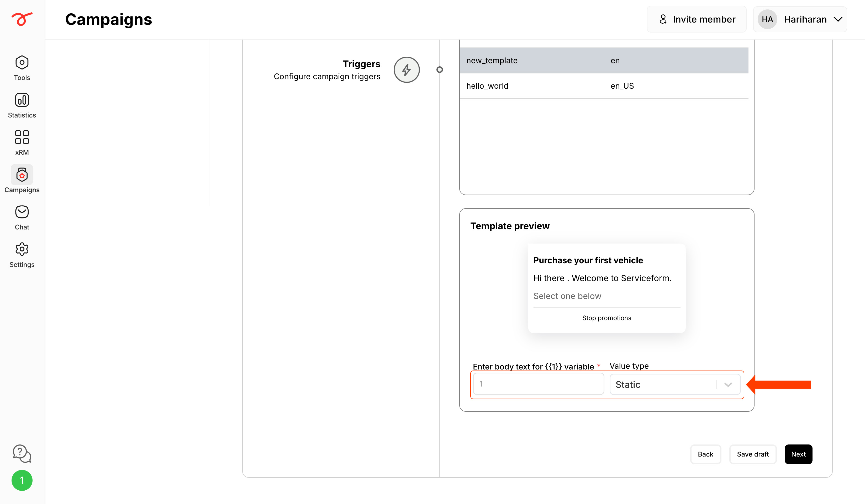This screenshot has height=504, width=865.
Task: Click the Serviceform logo
Action: click(x=22, y=19)
